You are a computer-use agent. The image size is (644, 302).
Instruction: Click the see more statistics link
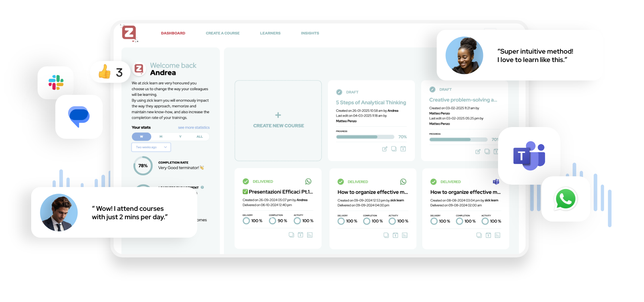[x=194, y=127]
